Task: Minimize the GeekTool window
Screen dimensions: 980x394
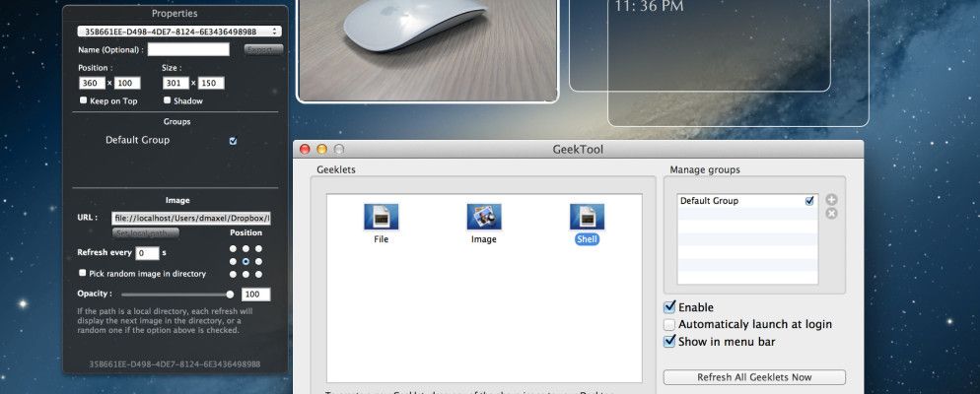Action: pyautogui.click(x=321, y=150)
